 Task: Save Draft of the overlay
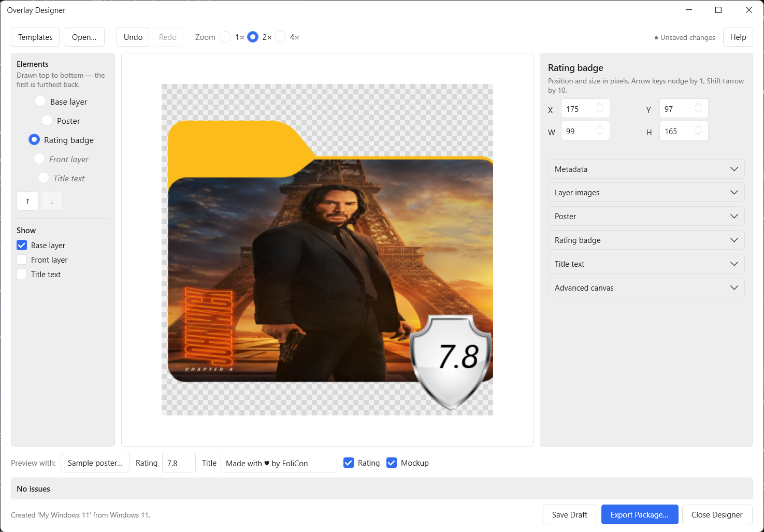pos(570,514)
